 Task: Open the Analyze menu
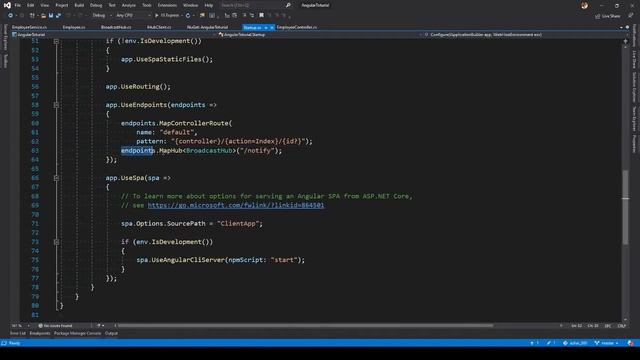pos(129,5)
